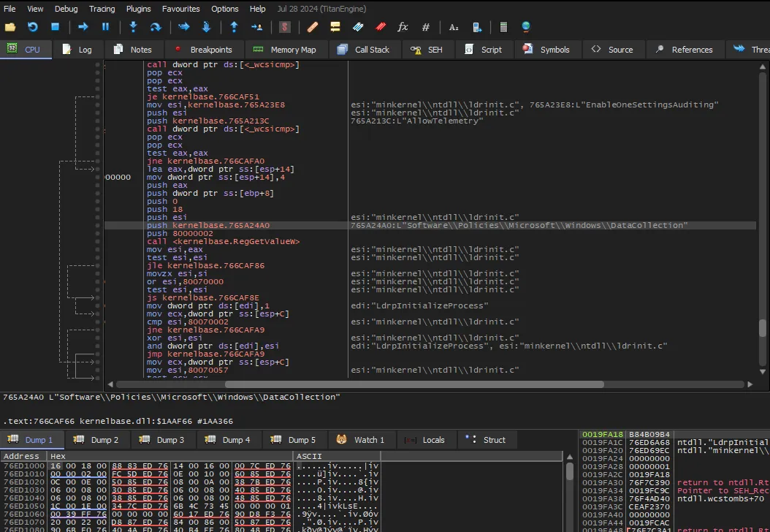Select the Dump 4 tab
Image resolution: width=770 pixels, height=532 pixels.
229,440
